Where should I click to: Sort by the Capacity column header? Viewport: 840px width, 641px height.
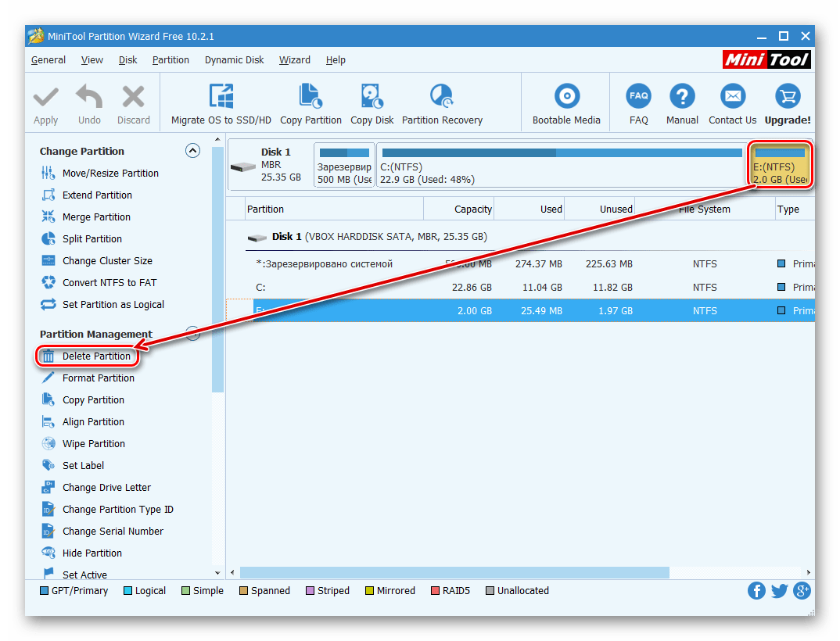click(x=458, y=209)
